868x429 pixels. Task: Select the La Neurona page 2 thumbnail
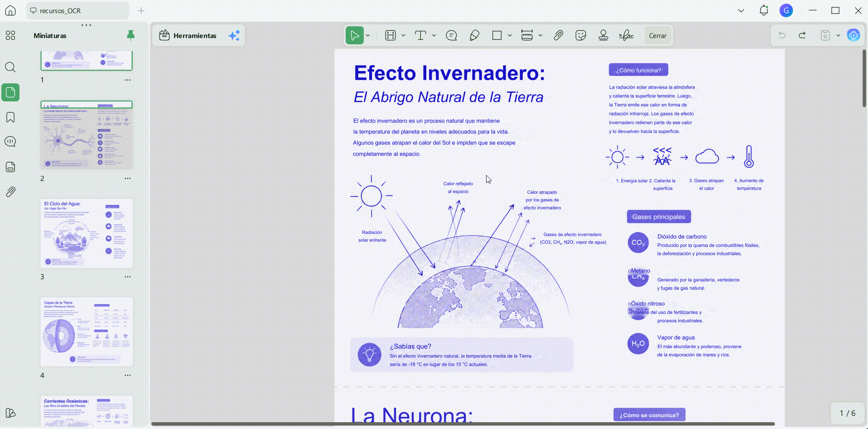click(x=87, y=135)
